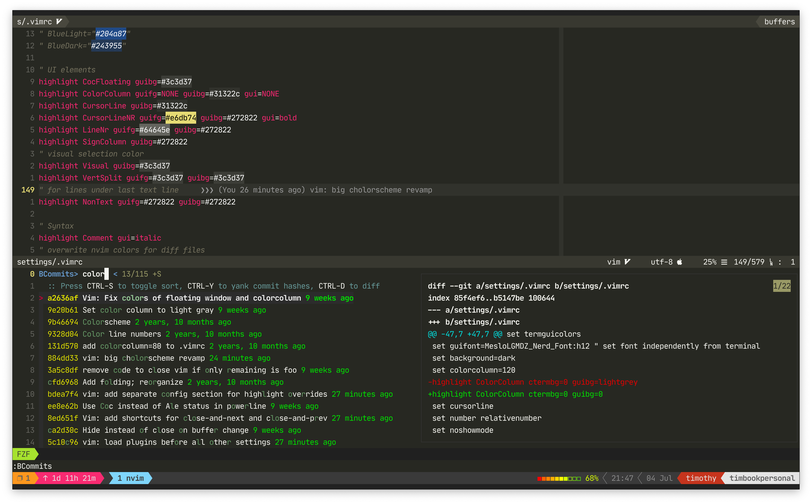Screen dimensions: 812x504
Task: Click the battery level bar showing 68%
Action: (559, 479)
